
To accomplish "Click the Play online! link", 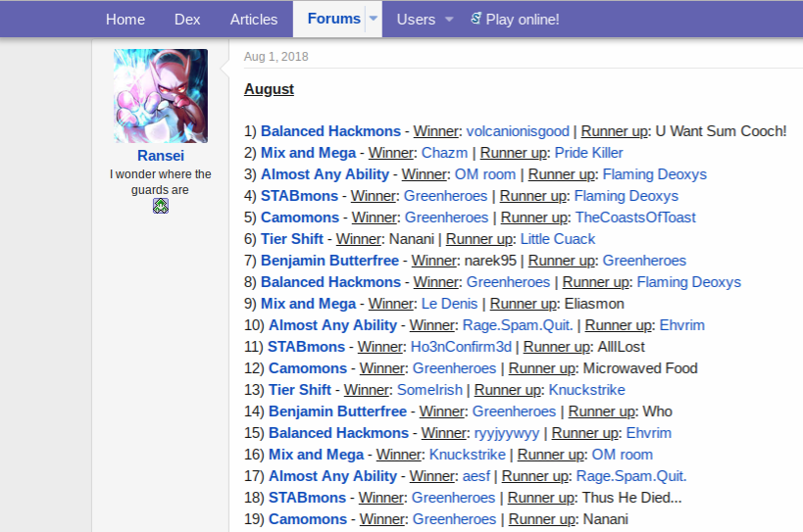I will pos(523,20).
